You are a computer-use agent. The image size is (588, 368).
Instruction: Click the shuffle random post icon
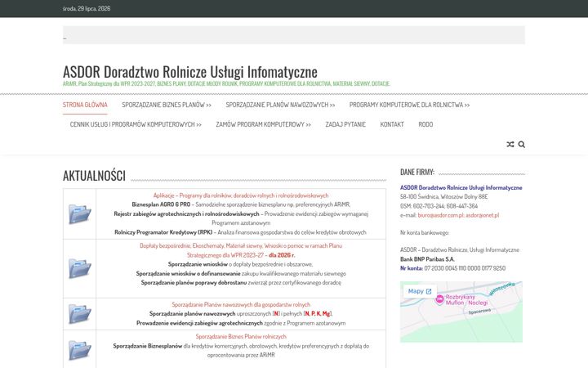(510, 144)
